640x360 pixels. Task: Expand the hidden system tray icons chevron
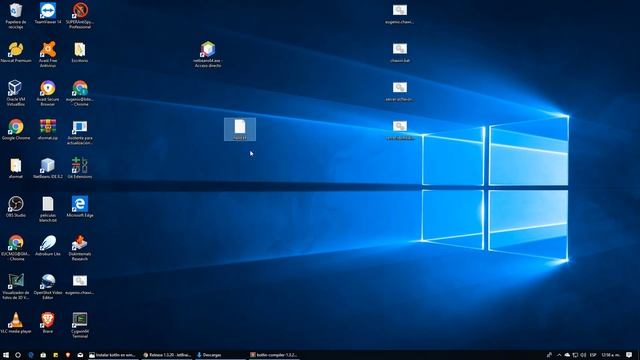(559, 355)
